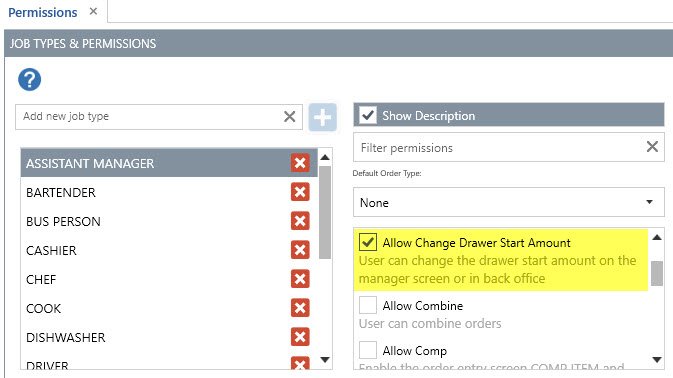Screen dimensions: 673x378
Task: Click the plus icon to add job type
Action: click(x=322, y=117)
